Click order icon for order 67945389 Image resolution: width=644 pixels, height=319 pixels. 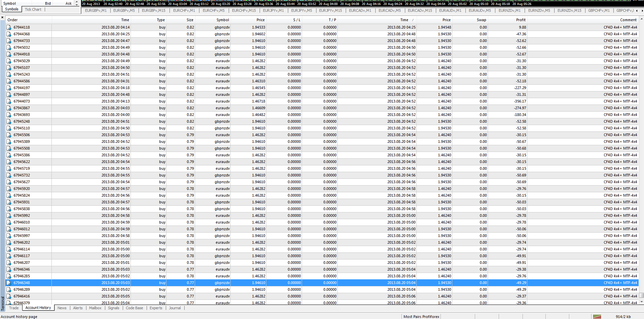(9, 142)
